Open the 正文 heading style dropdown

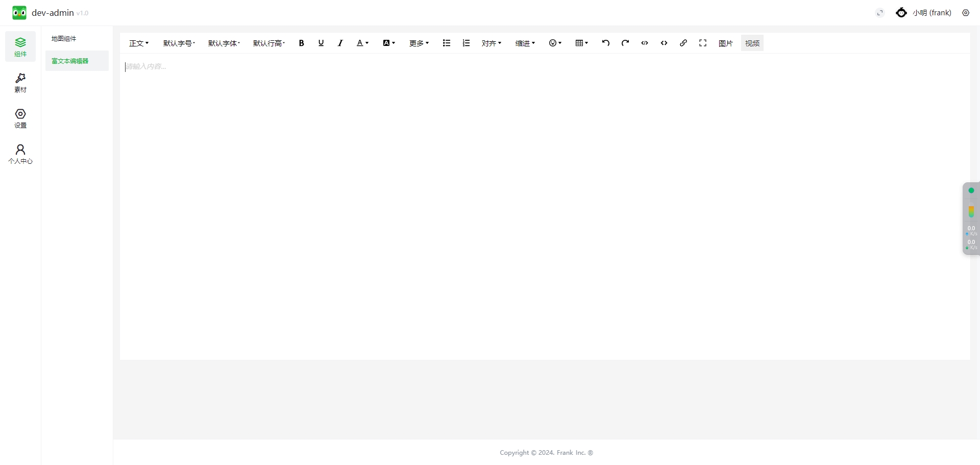point(138,43)
